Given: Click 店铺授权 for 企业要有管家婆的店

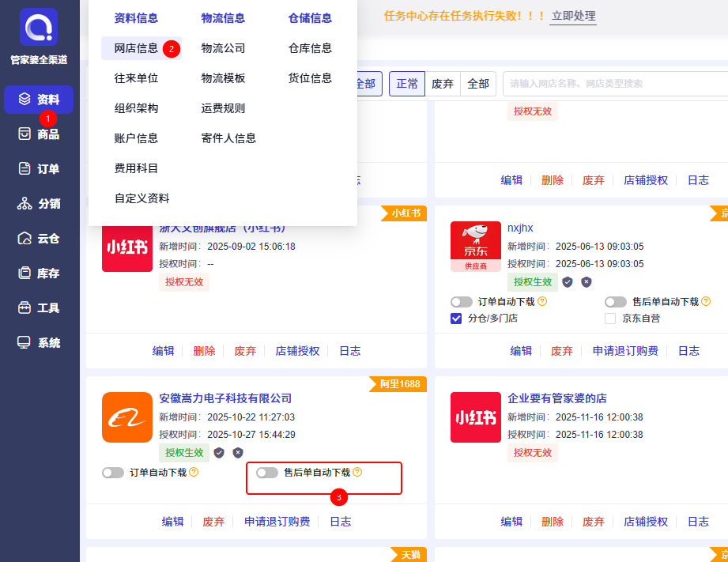Looking at the screenshot, I should (x=646, y=522).
